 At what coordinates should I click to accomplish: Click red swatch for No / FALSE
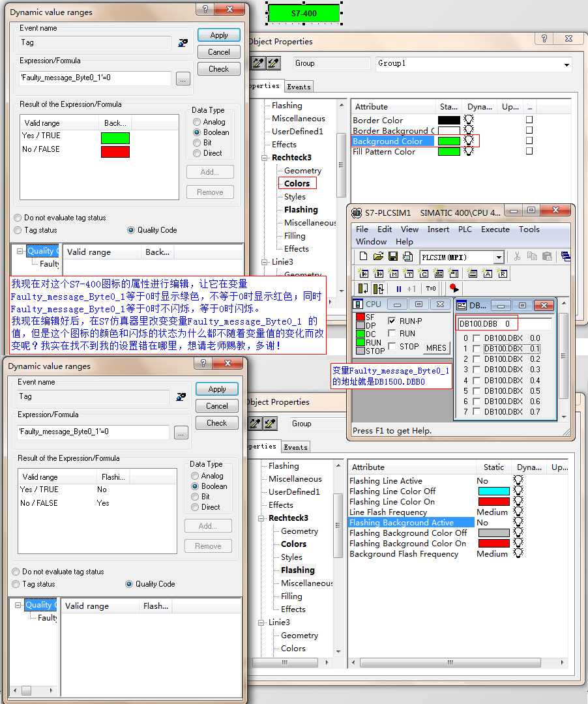(115, 152)
